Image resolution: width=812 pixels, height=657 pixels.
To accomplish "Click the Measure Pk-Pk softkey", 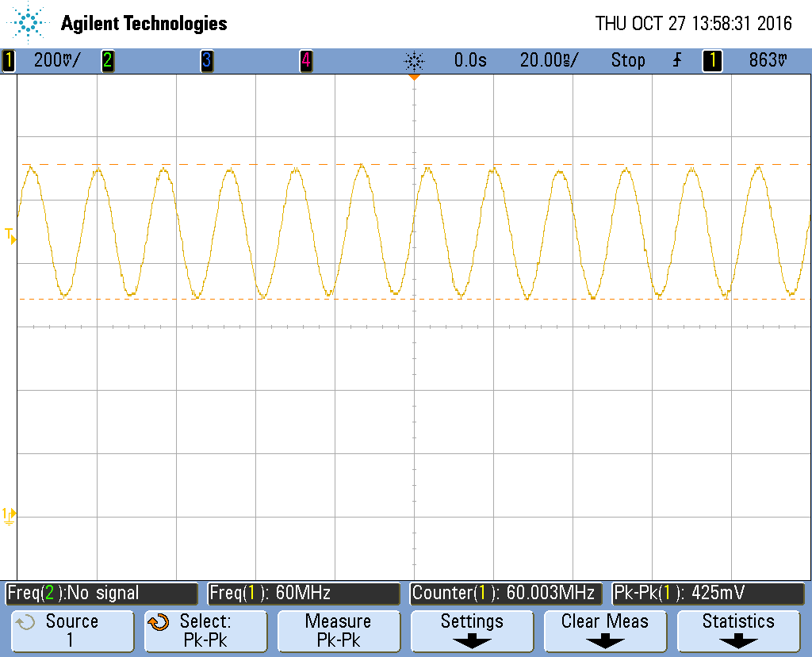I will click(x=339, y=631).
